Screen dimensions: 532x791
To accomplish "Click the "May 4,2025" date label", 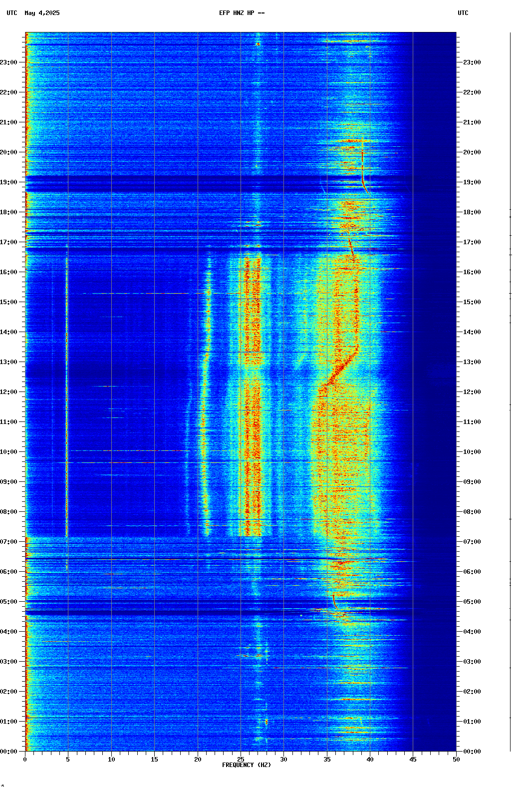I will tap(42, 13).
